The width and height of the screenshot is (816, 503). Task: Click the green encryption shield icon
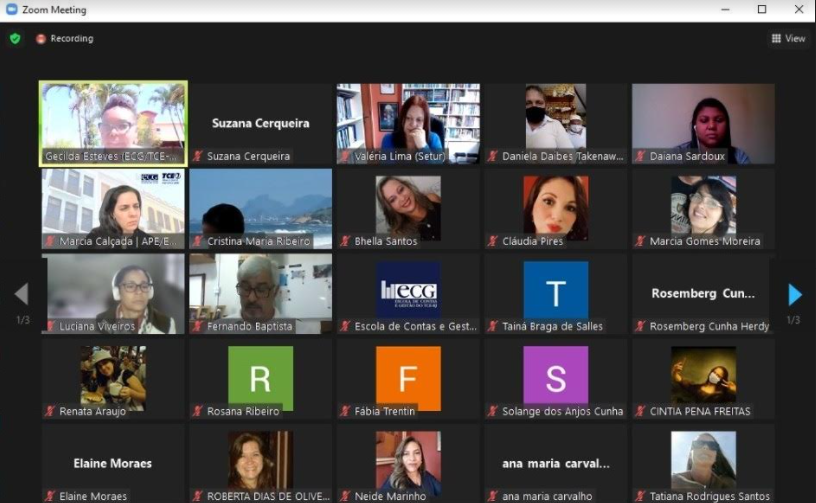click(x=14, y=39)
